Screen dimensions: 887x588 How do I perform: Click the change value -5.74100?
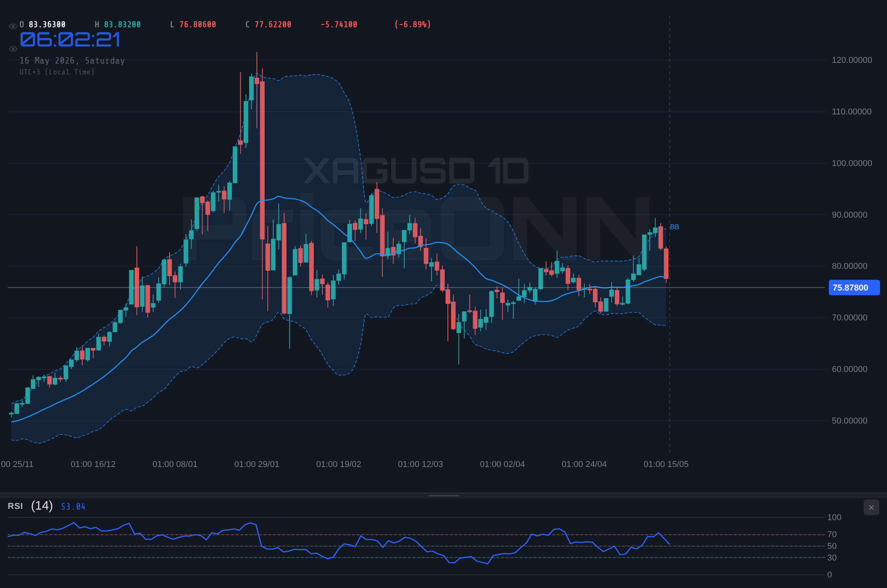click(x=339, y=24)
